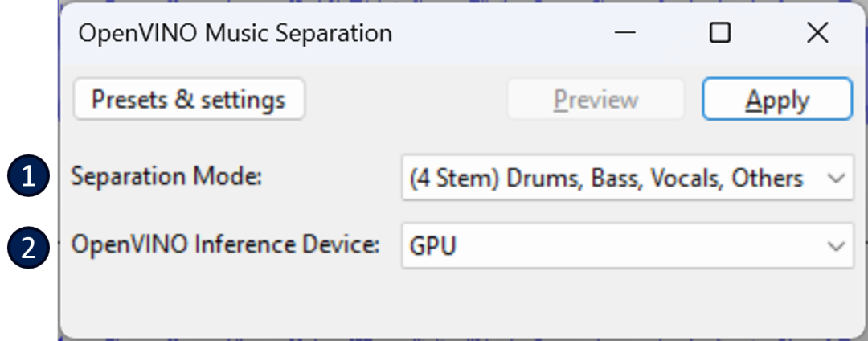
Task: Click the blank area below the device dropdown
Action: pos(458,302)
